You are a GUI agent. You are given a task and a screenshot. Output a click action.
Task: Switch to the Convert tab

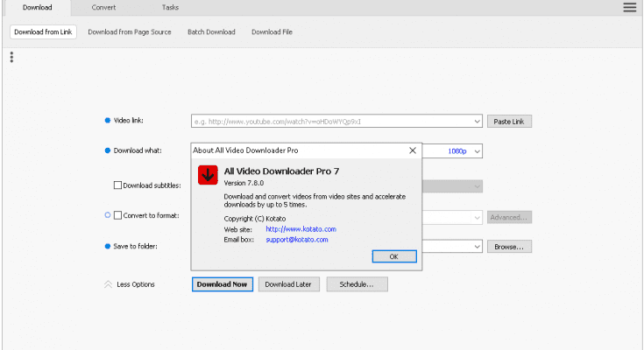103,7
